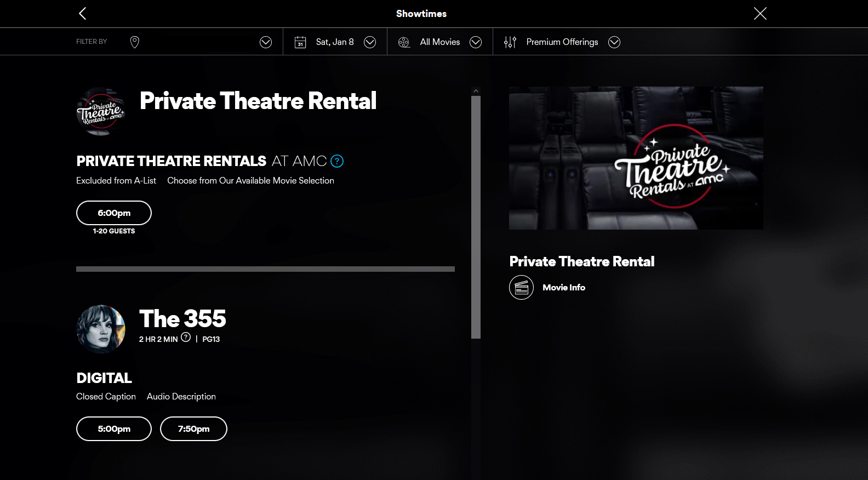Expand the Premium Offerings dropdown chevron

pyautogui.click(x=614, y=42)
